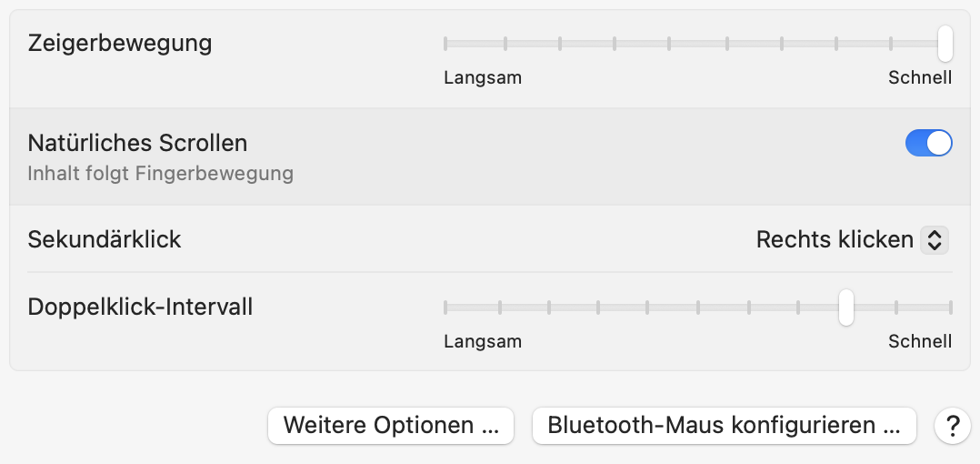Click the Schnell label under Zeigerbewegung
The height and width of the screenshot is (464, 980).
pyautogui.click(x=920, y=77)
